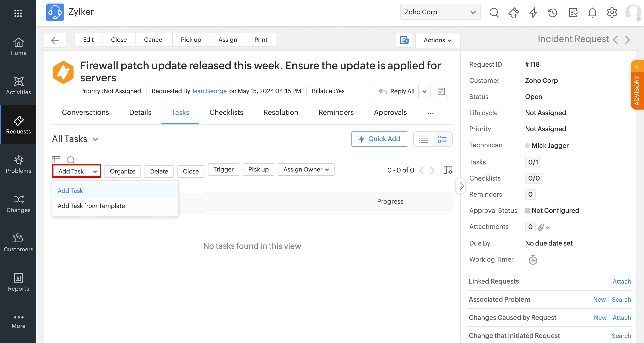Click the notifications bell icon
Image resolution: width=644 pixels, height=343 pixels.
coord(592,12)
